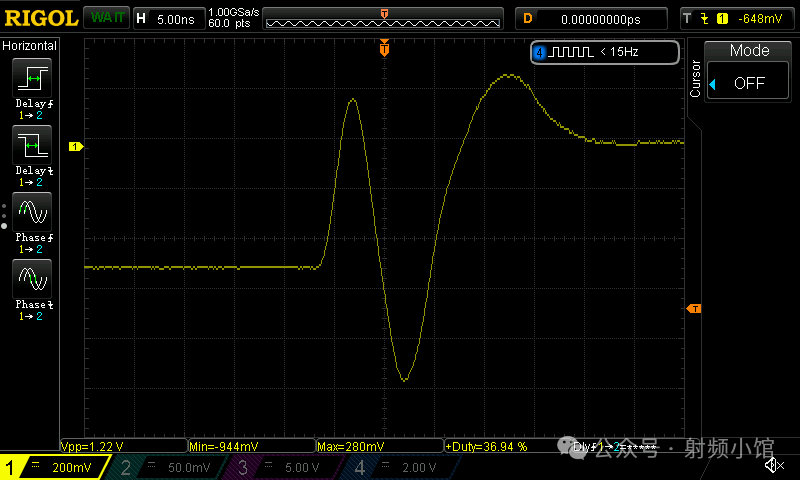Select the rising-edge Delay 1→2 measurement icon
The width and height of the screenshot is (800, 480).
pos(31,78)
